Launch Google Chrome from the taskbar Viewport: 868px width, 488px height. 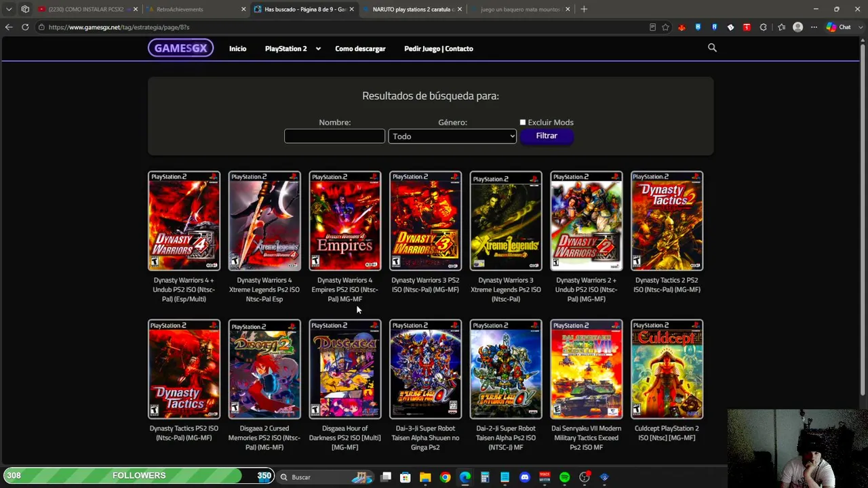point(445,477)
